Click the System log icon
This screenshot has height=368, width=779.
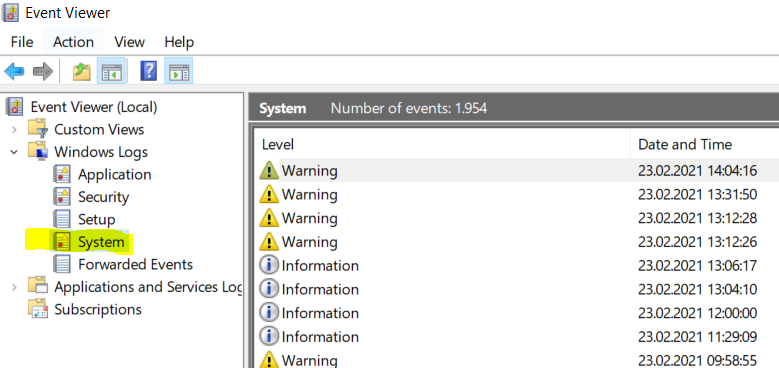point(62,242)
